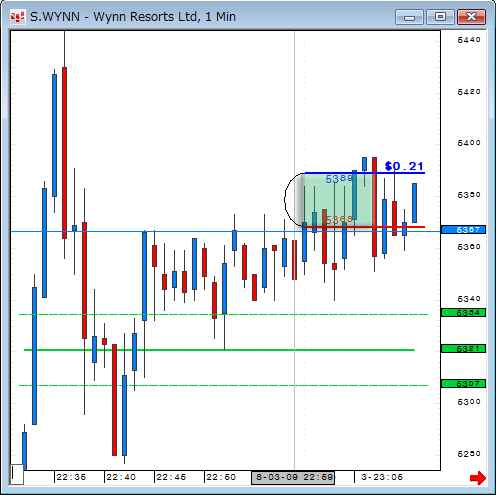This screenshot has width=496, height=495.
Task: Click the red 5368 entry line label
Action: 339,219
